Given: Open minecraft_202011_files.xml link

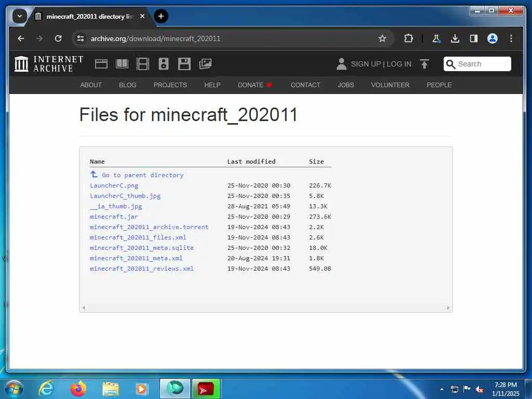Looking at the screenshot, I should pos(138,237).
